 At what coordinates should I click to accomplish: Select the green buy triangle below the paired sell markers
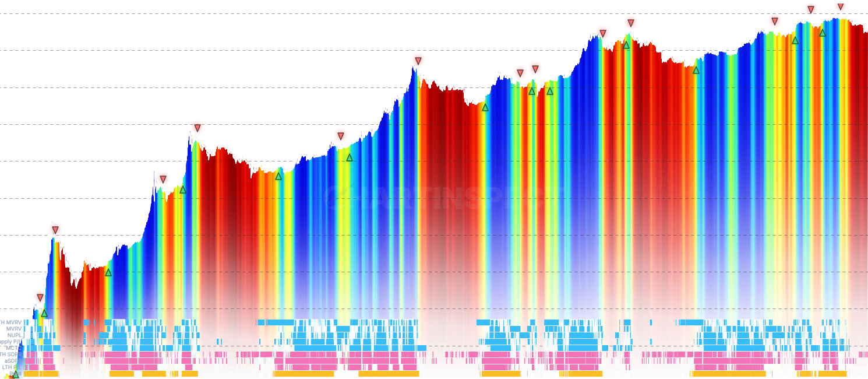tap(532, 92)
